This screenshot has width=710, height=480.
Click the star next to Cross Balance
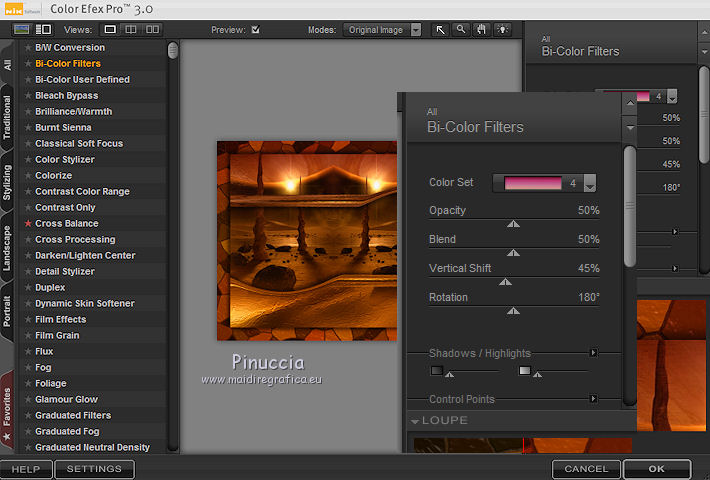click(x=28, y=224)
